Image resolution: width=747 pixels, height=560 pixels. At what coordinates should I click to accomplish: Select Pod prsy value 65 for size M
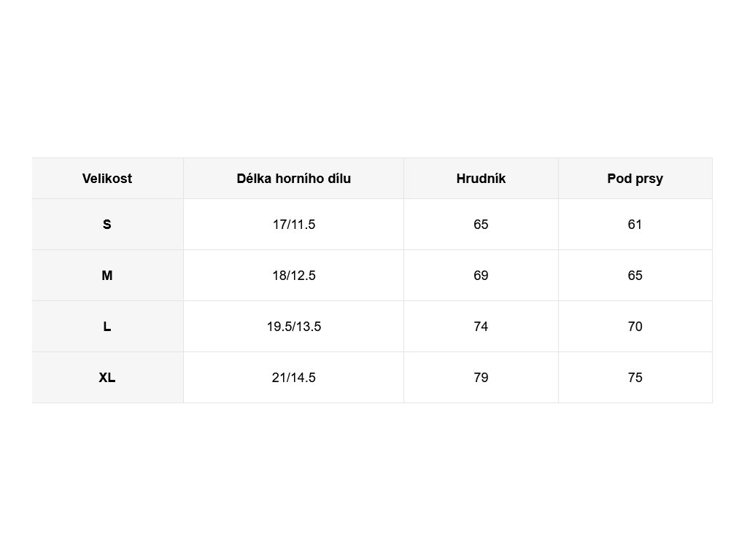[635, 275]
